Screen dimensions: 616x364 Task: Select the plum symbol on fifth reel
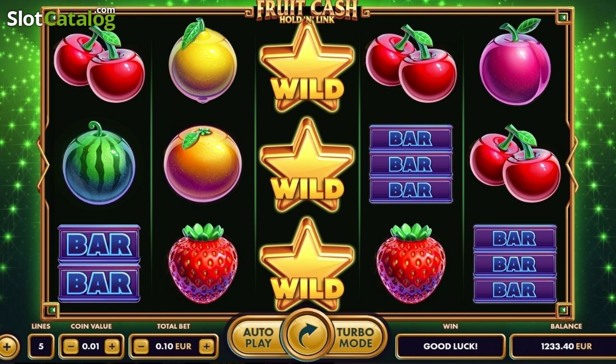(x=515, y=62)
